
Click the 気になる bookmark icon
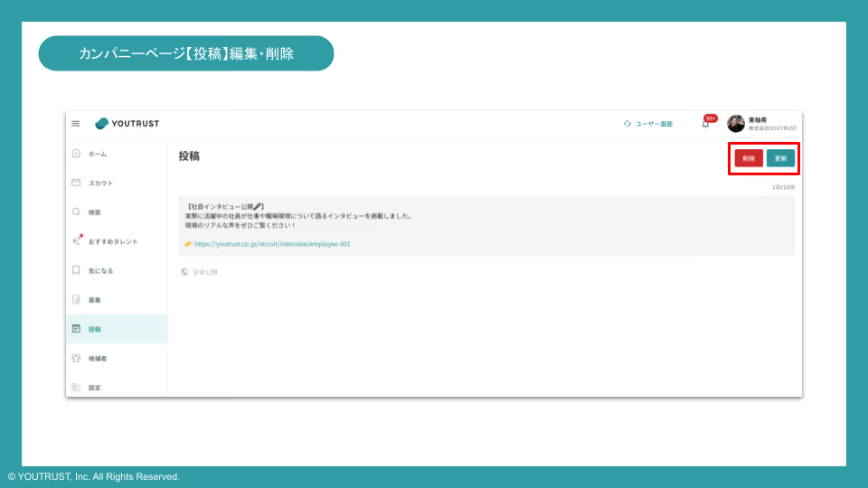(x=76, y=270)
